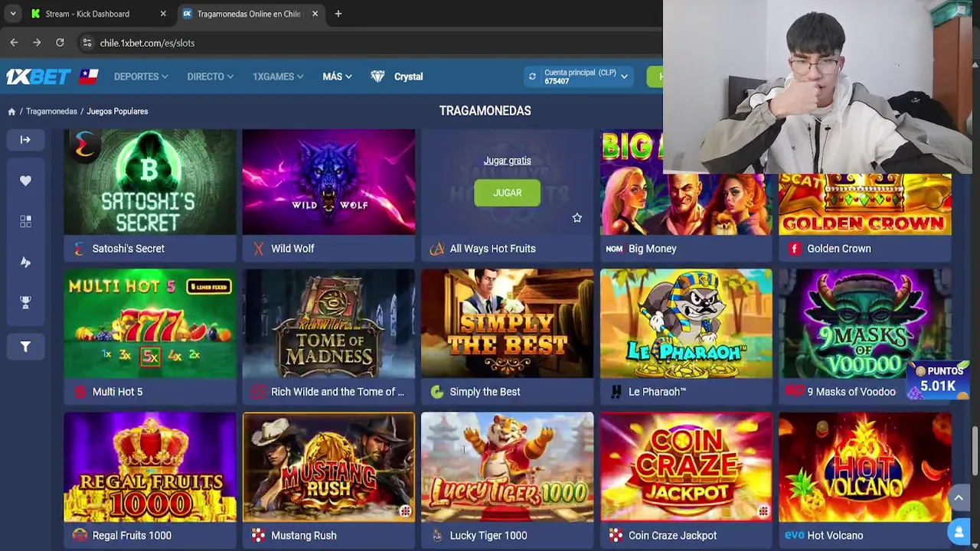Click the green JUGAR button
Viewport: 980px width, 551px height.
pos(507,193)
